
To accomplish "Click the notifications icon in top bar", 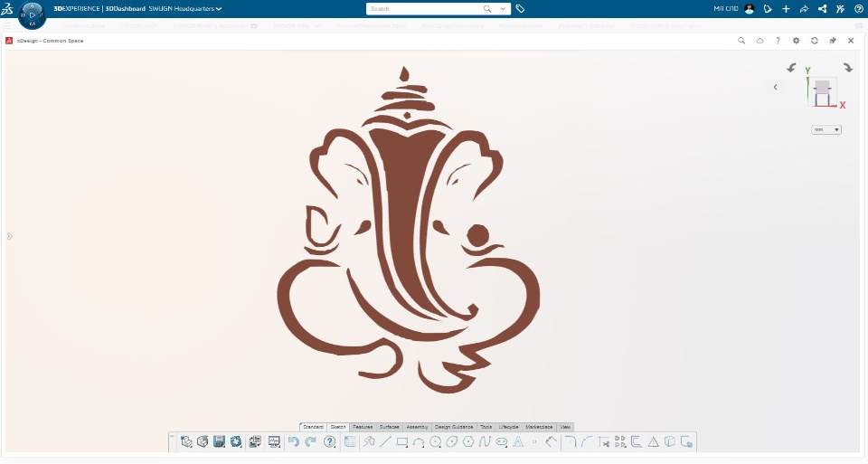I will 768,9.
